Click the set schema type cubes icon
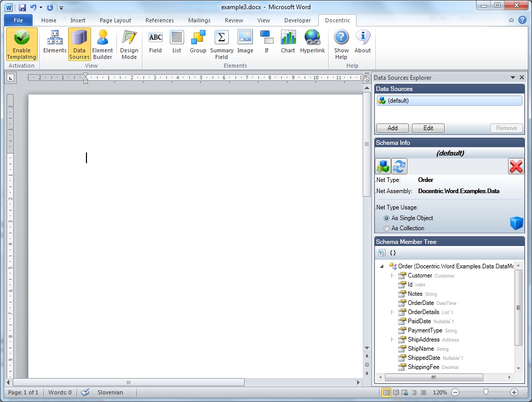Image resolution: width=532 pixels, height=402 pixels. point(383,166)
